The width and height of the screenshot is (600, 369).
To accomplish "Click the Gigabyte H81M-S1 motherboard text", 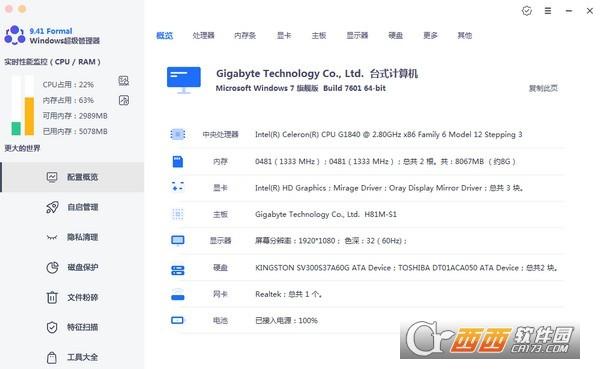I will (326, 214).
